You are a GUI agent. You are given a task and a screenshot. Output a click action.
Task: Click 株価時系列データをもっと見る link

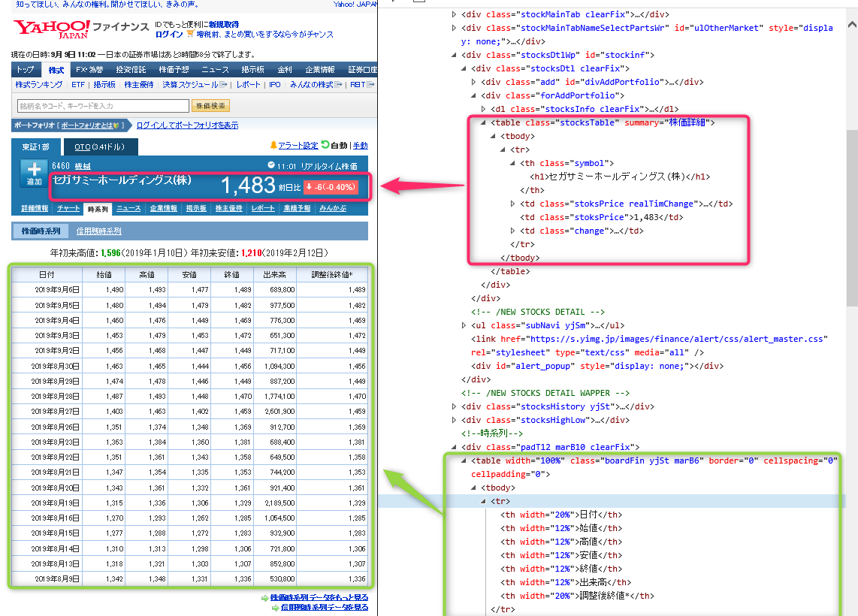(319, 598)
